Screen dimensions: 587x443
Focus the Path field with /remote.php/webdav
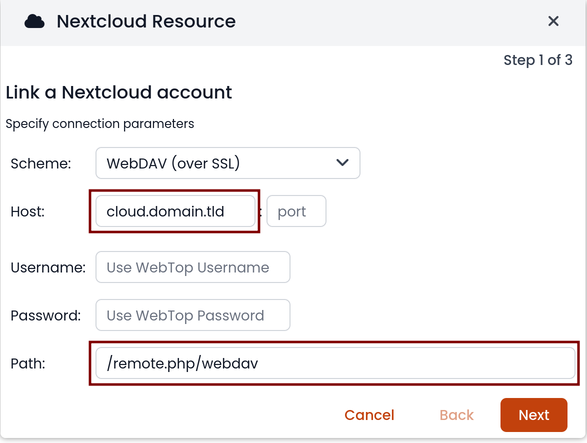coord(335,363)
